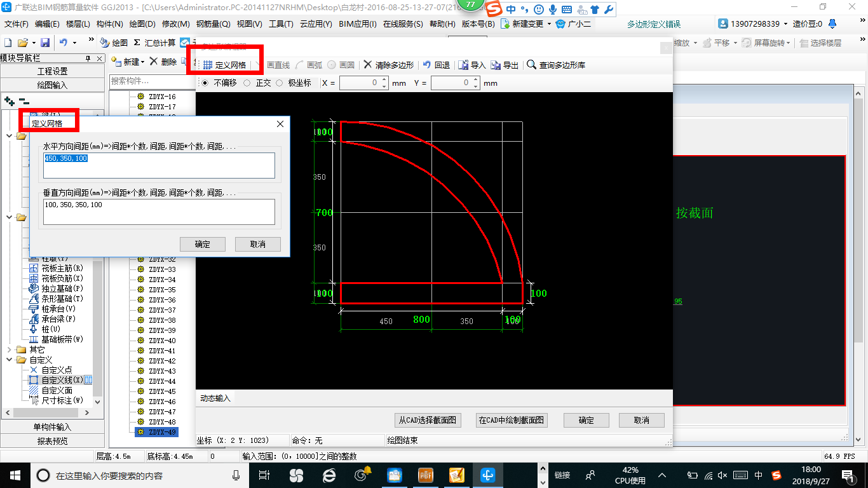The height and width of the screenshot is (488, 868).
Task: Open the 新建 dropdown arrow
Action: tap(143, 62)
